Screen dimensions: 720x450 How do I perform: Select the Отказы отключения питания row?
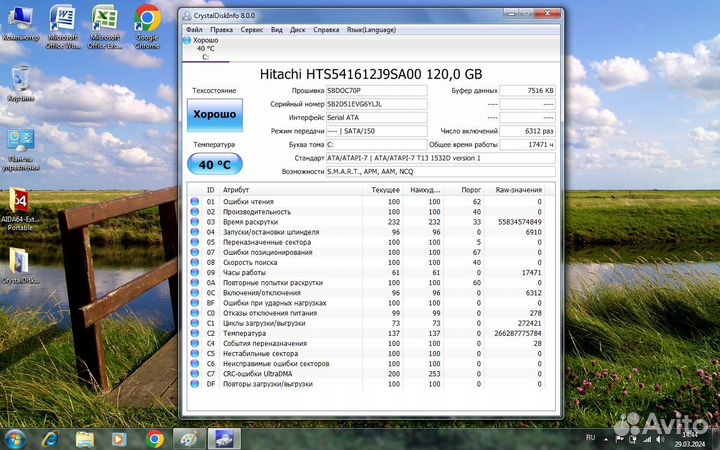(366, 313)
